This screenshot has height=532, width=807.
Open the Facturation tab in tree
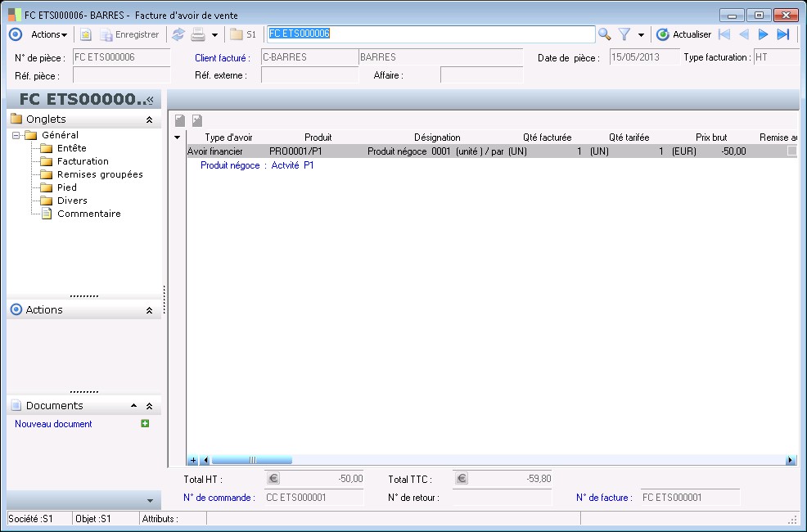[x=83, y=161]
